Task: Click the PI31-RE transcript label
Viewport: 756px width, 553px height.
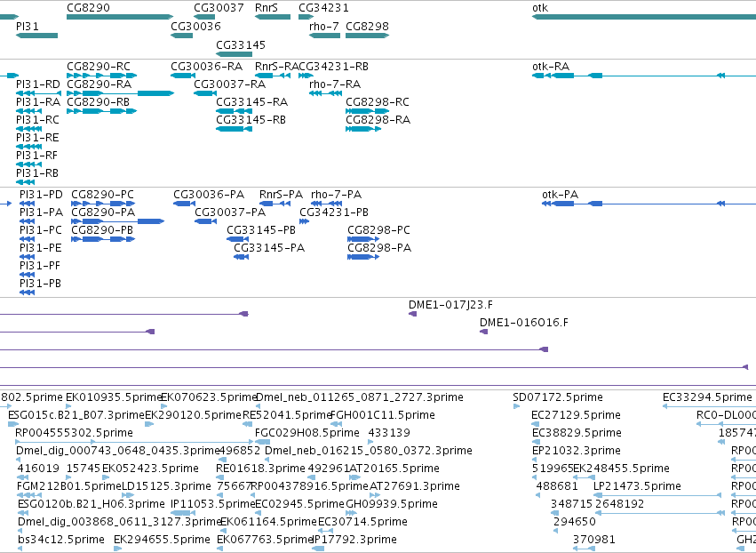Action: click(x=37, y=138)
